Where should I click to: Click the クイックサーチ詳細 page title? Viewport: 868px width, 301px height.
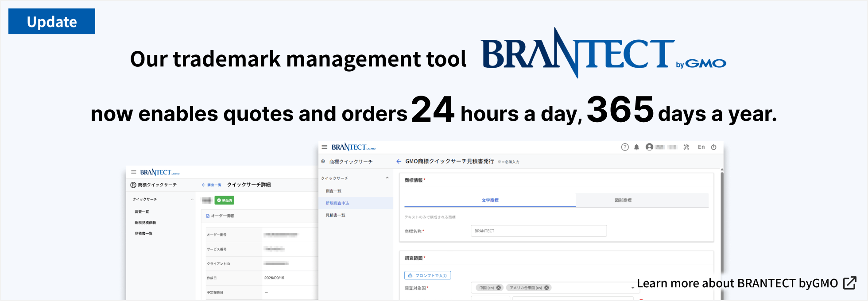tap(249, 185)
